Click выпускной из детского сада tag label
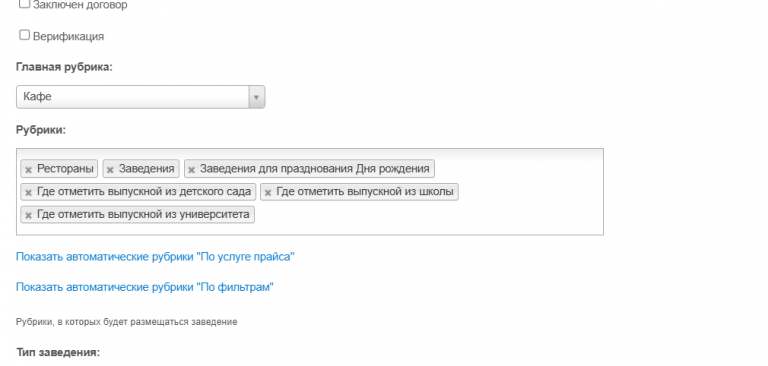768x366 pixels. click(x=144, y=192)
